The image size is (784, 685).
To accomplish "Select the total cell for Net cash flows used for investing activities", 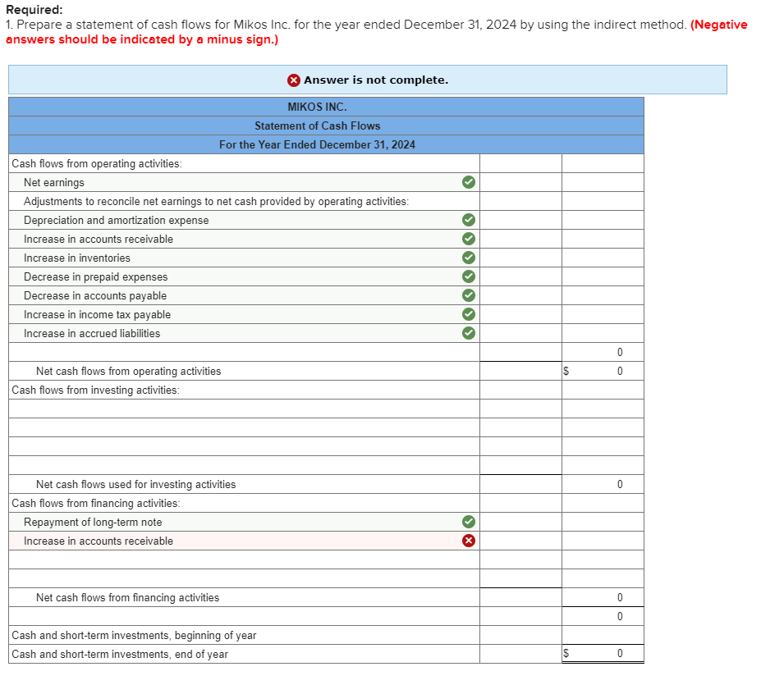I will click(x=603, y=484).
